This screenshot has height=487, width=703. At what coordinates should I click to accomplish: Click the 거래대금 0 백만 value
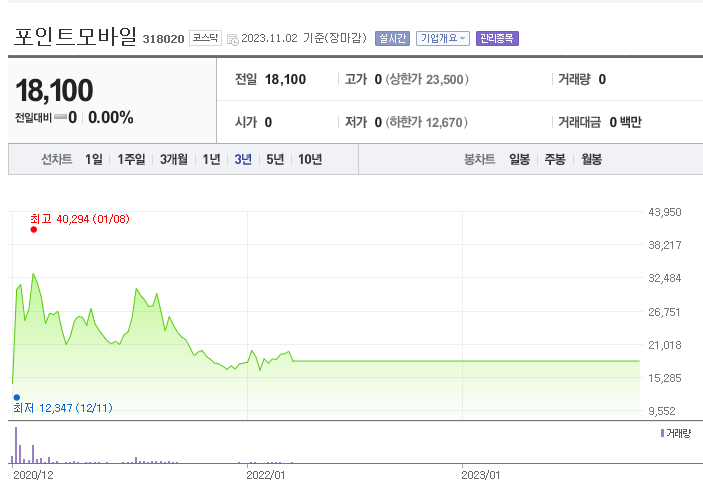coord(625,122)
